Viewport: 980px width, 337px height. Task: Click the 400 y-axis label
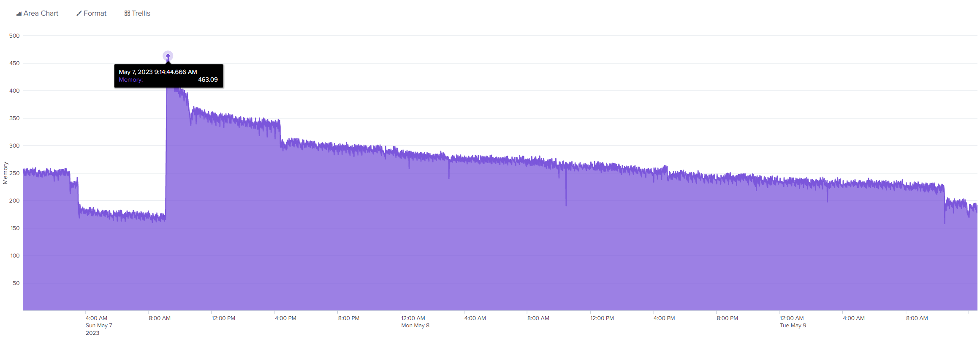(x=14, y=90)
